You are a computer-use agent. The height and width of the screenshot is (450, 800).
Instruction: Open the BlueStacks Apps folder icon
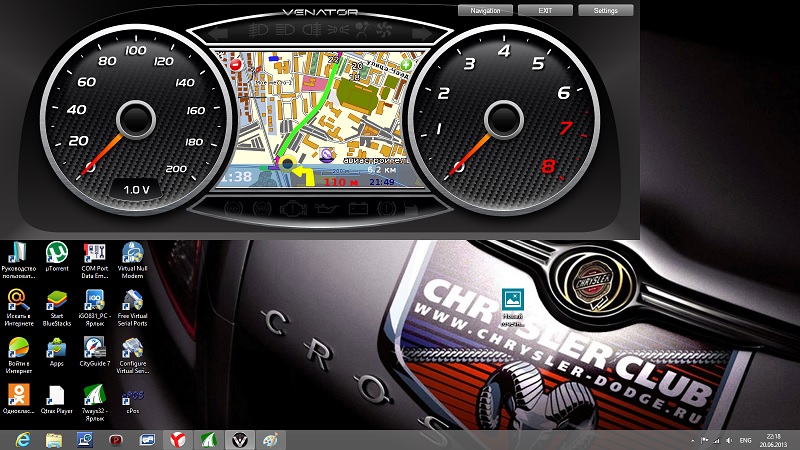coord(57,352)
